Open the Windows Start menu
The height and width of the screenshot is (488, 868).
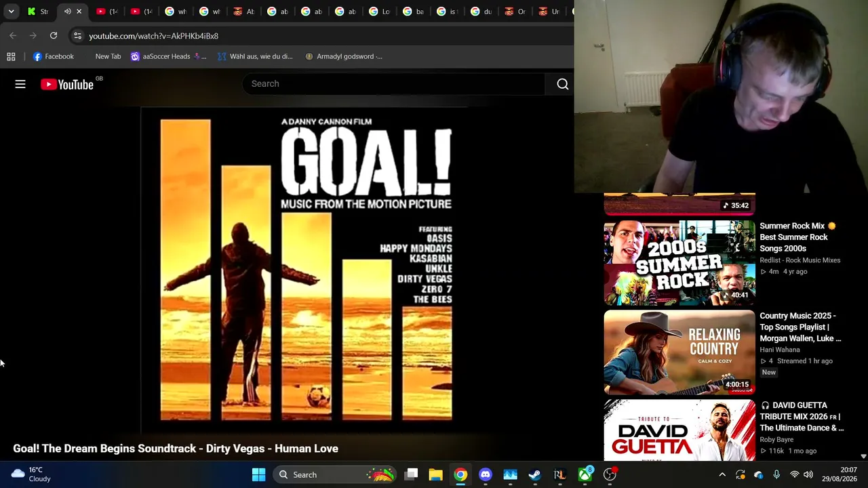[x=258, y=474]
